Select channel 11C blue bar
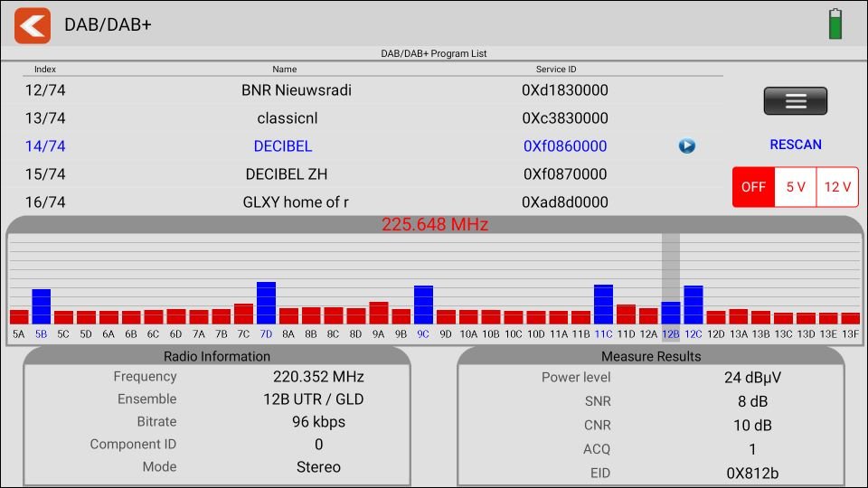Viewport: 868px width, 488px height. coord(603,305)
